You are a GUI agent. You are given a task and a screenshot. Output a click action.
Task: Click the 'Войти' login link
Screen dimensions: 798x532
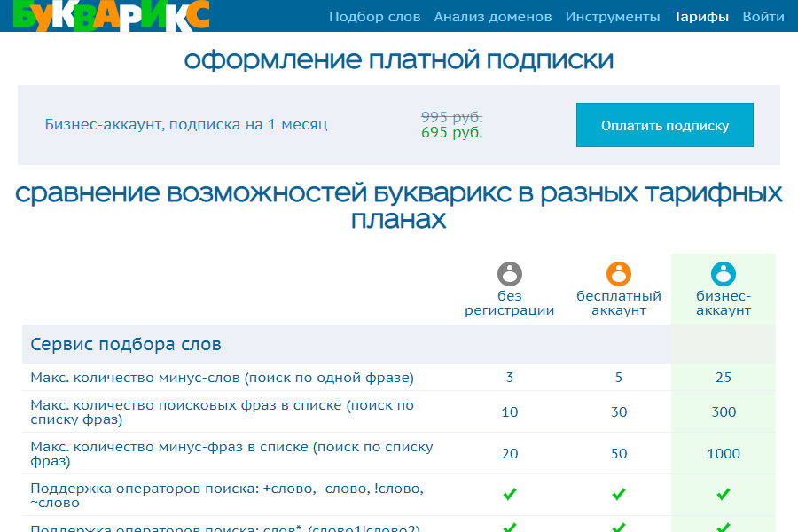[x=763, y=17]
